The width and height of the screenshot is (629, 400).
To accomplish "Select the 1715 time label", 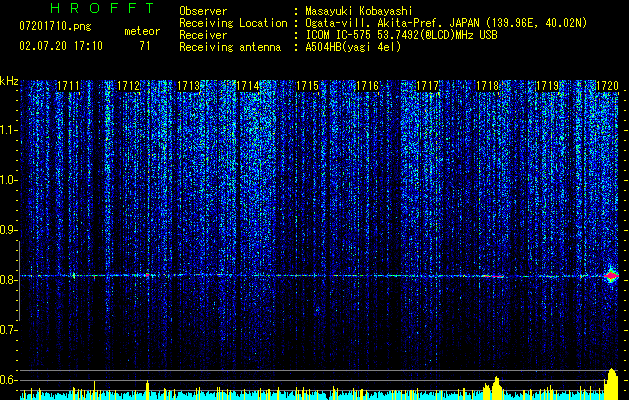I will [x=308, y=86].
